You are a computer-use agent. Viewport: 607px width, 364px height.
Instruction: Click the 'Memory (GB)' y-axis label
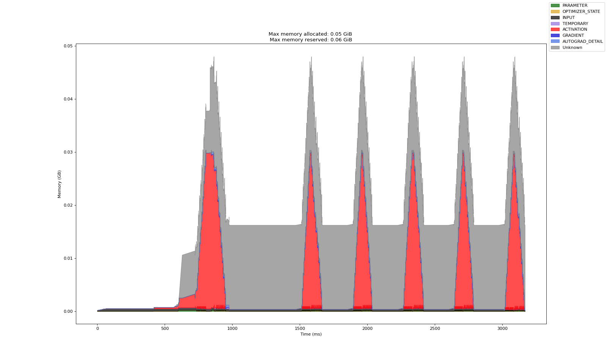point(60,184)
